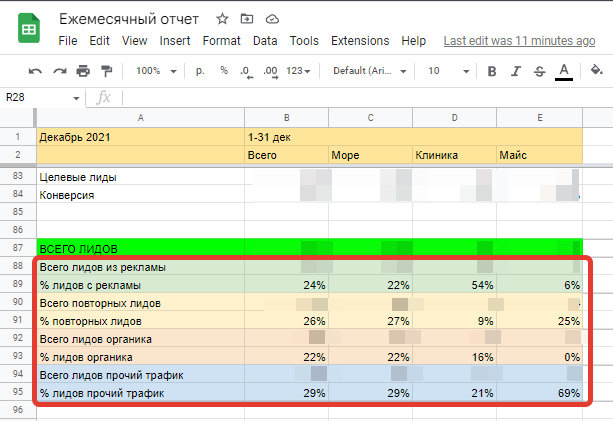The width and height of the screenshot is (613, 421).
Task: Open the Extensions menu
Action: tap(360, 41)
